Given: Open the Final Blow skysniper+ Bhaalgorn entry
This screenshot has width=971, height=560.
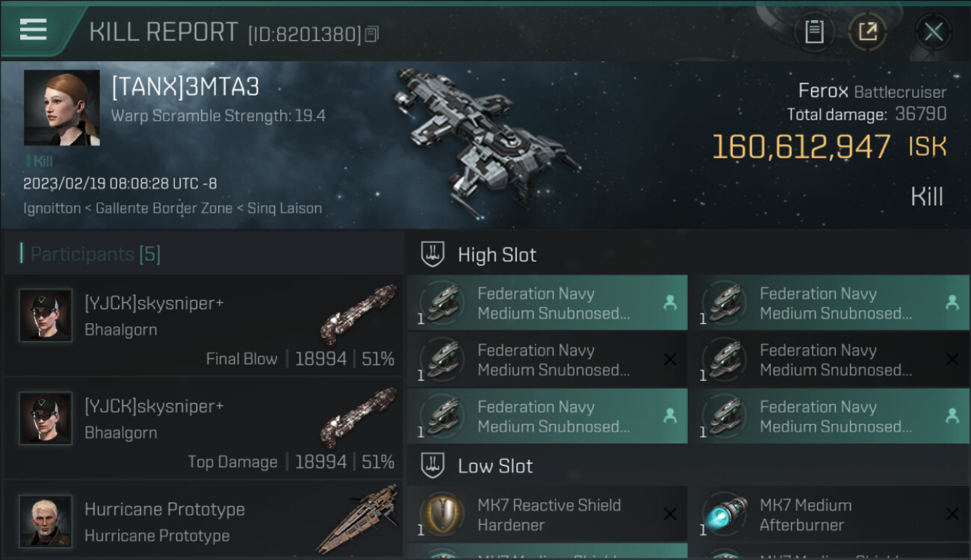Looking at the screenshot, I should 203,326.
